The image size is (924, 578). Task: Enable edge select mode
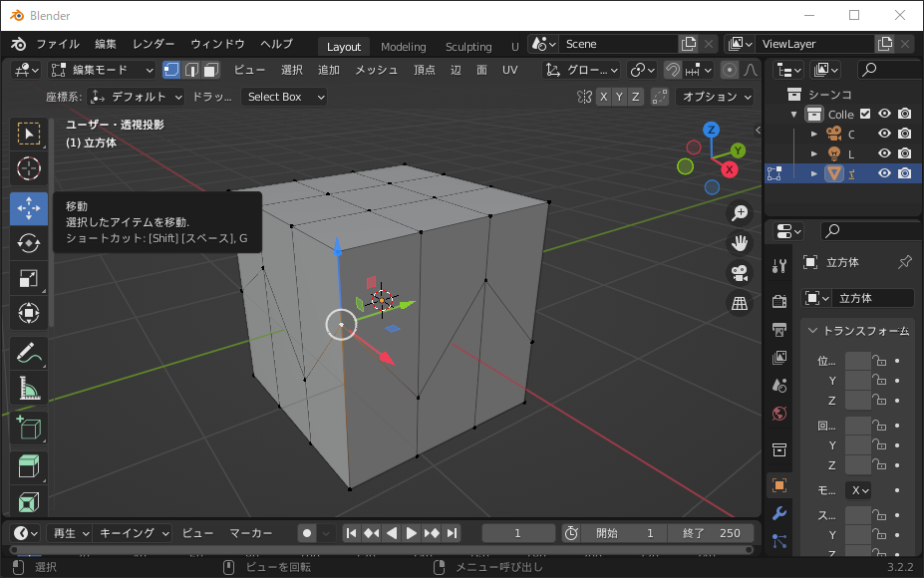pos(192,69)
